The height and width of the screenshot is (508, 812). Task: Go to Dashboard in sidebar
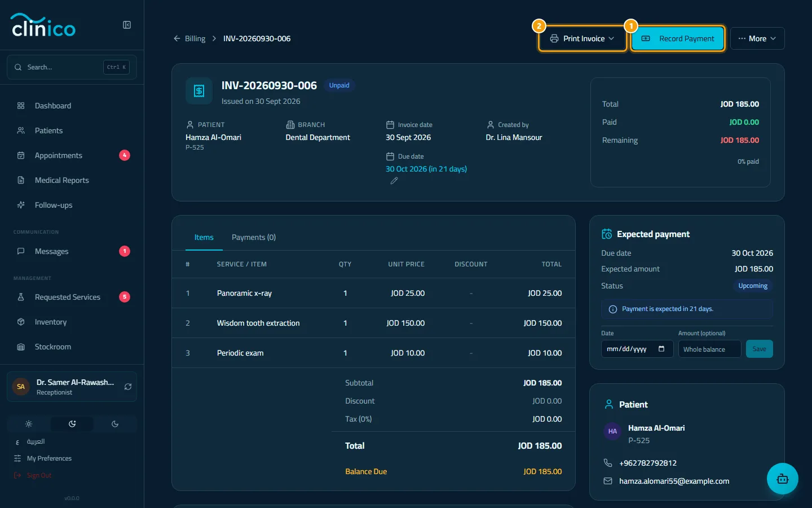[x=72, y=106]
